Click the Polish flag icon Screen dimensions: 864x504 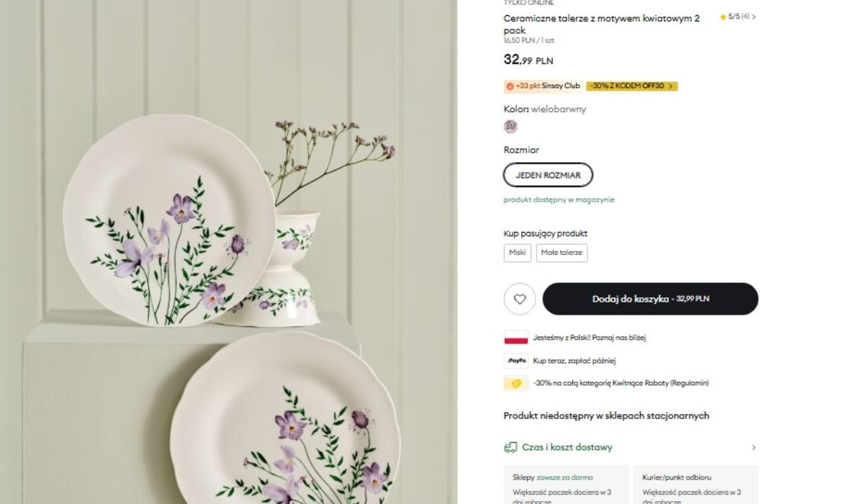(516, 338)
